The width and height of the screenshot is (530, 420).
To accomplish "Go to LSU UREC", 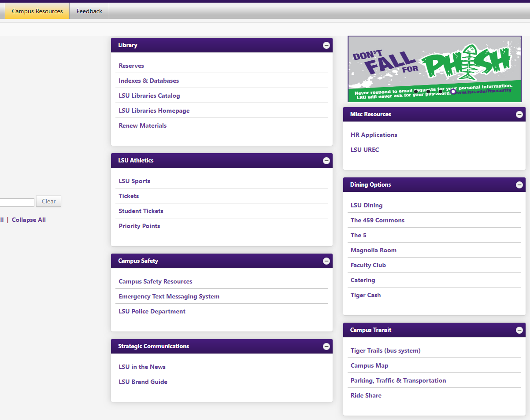I will pyautogui.click(x=365, y=150).
